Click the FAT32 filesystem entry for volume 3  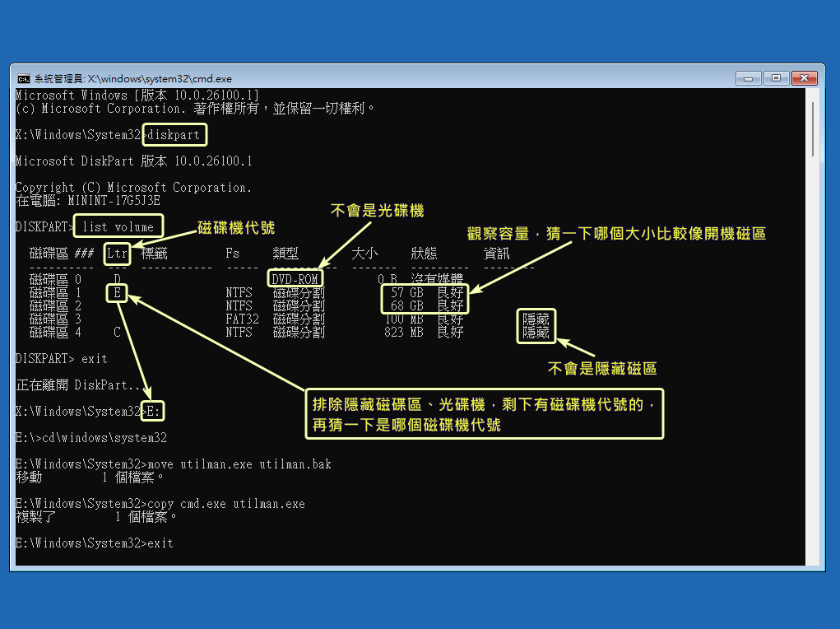coord(242,319)
